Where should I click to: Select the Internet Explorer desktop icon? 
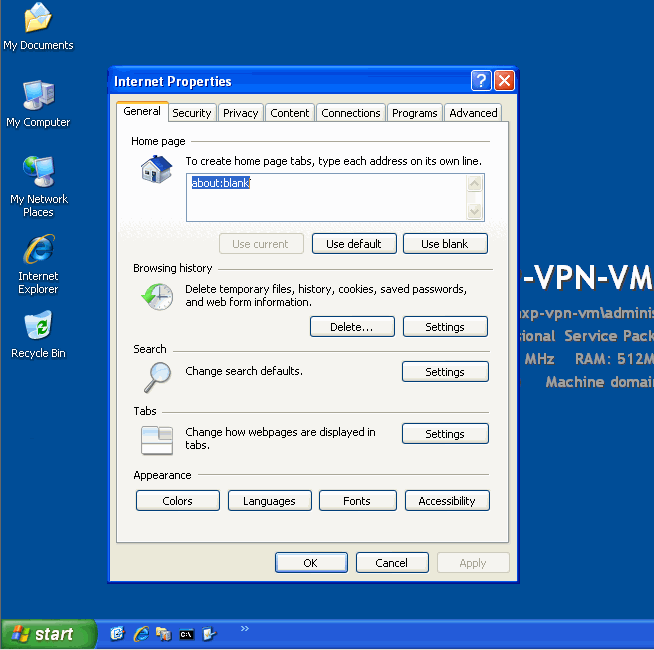coord(38,264)
